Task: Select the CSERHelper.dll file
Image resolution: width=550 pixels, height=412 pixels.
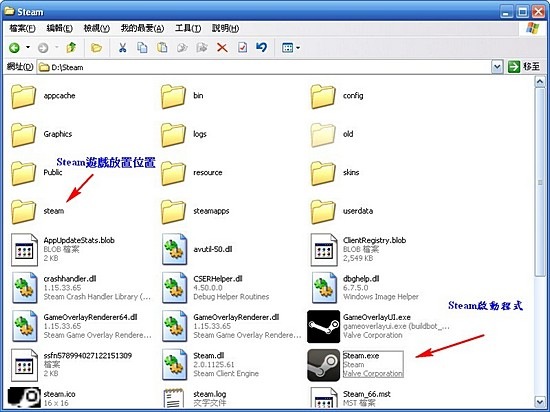Action: pyautogui.click(x=215, y=288)
